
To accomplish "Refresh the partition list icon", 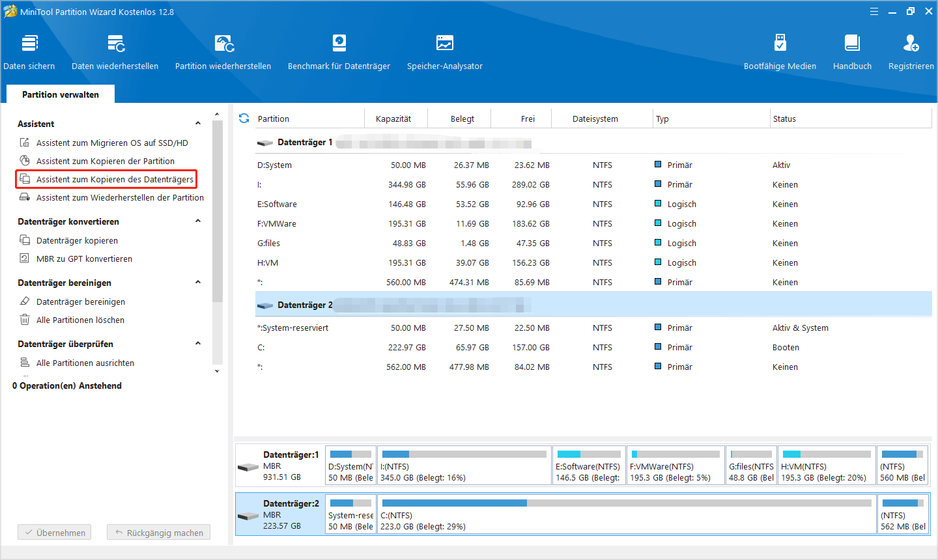I will 244,119.
